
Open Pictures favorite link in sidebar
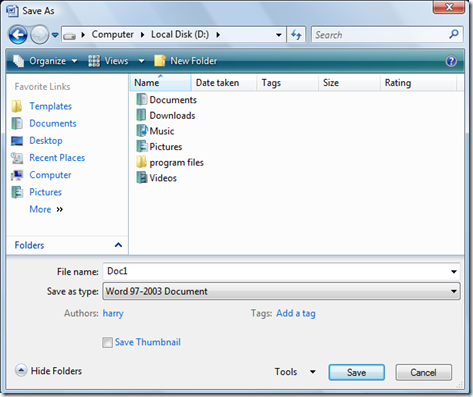(45, 192)
